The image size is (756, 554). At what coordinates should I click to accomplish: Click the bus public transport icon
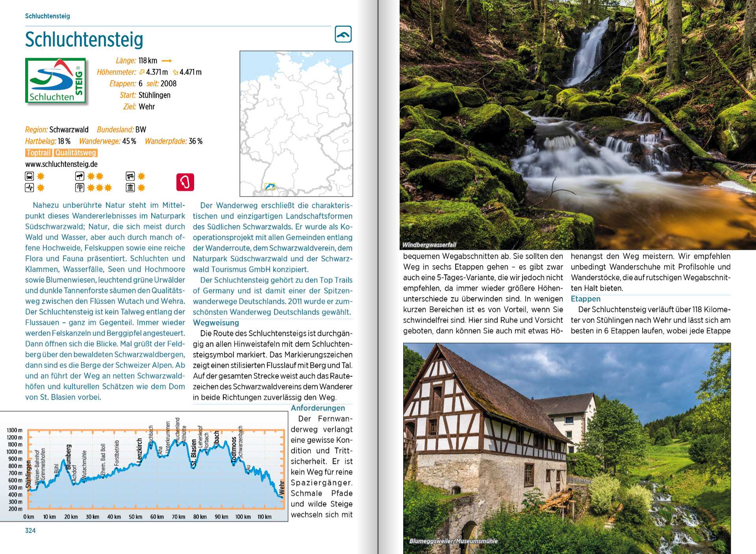pyautogui.click(x=30, y=176)
